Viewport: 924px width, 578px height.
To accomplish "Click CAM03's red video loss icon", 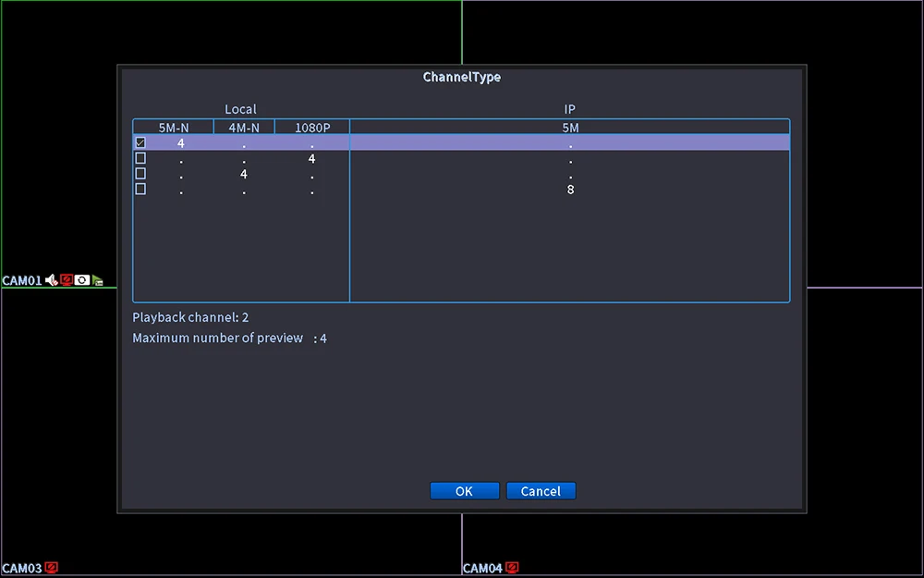I will 51,568.
